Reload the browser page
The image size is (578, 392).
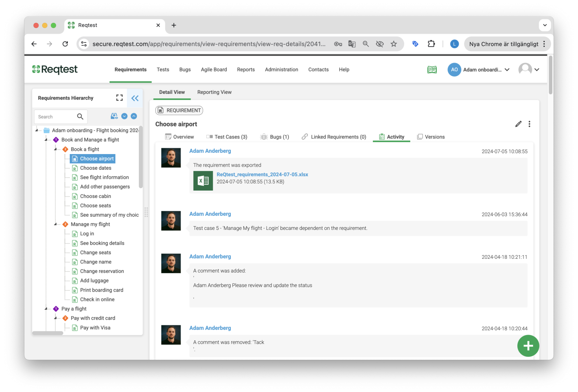pyautogui.click(x=65, y=44)
